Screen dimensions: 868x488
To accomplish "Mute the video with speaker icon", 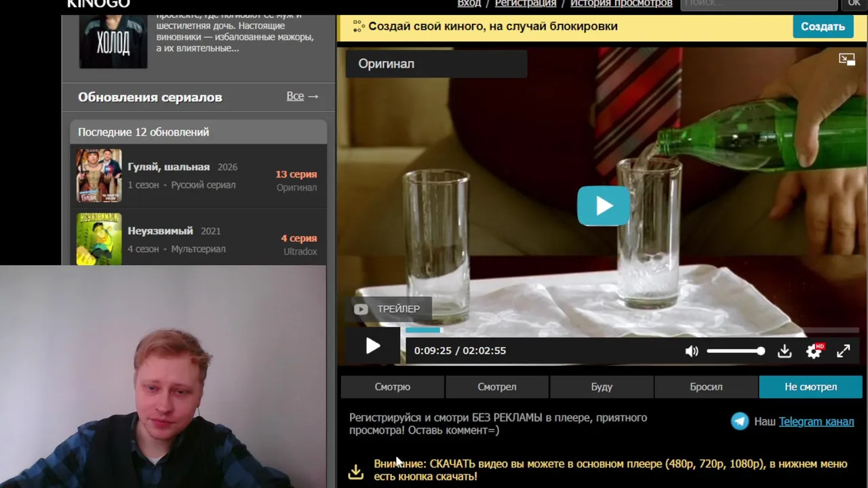I will pos(692,350).
